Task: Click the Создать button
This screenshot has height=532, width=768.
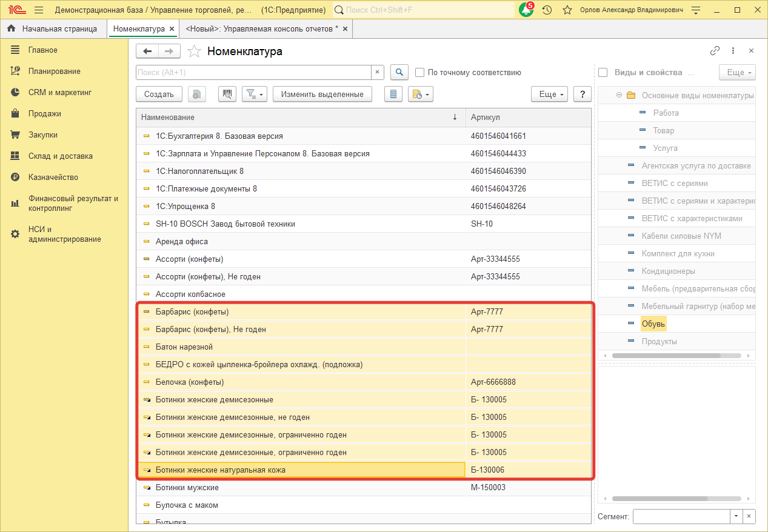Action: (159, 94)
